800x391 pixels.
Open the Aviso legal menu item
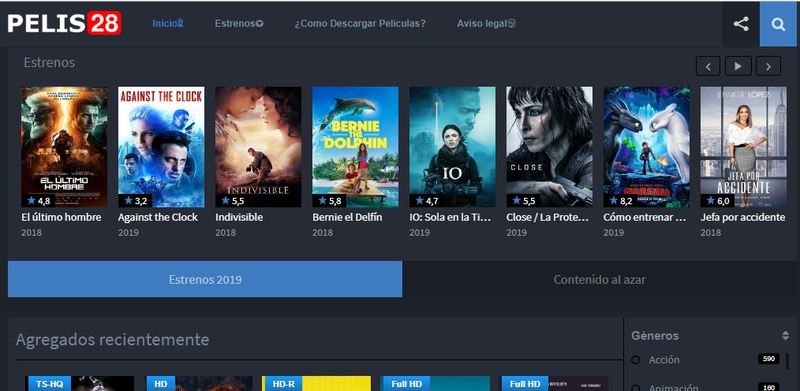point(486,23)
